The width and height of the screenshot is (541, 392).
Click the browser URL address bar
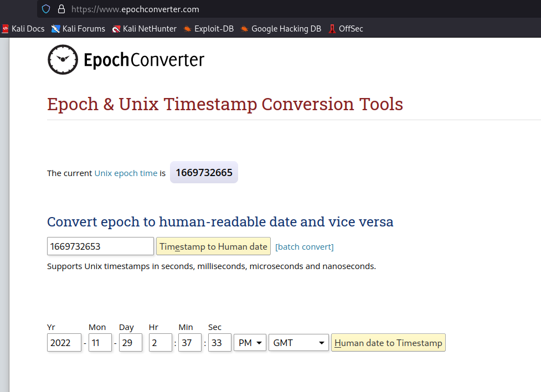click(277, 9)
